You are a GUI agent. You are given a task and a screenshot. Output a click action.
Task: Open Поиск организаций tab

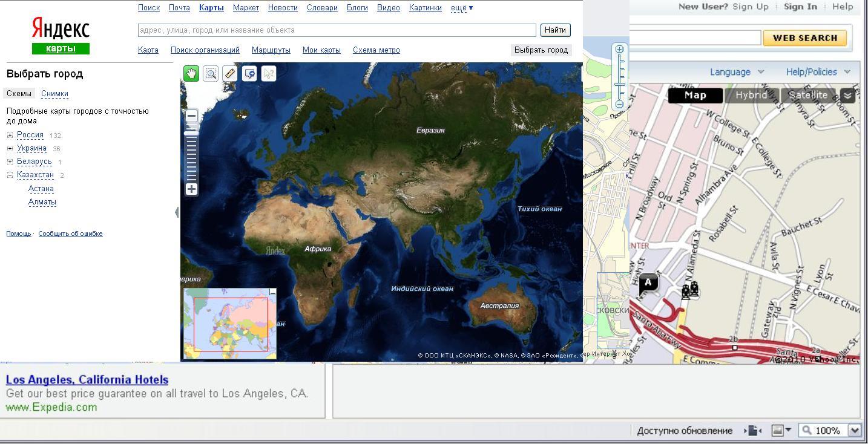click(205, 50)
